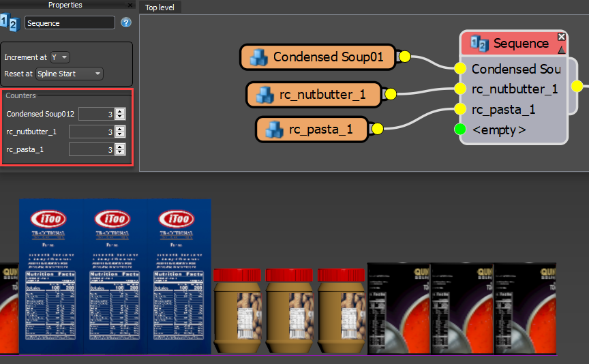The width and height of the screenshot is (589, 364).
Task: Switch to the Top level tab
Action: point(160,7)
